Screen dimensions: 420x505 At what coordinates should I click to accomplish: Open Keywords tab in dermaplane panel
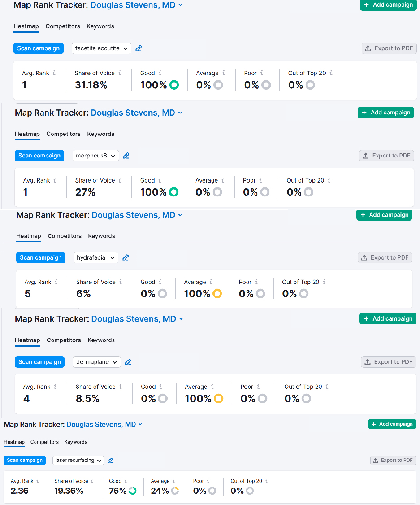tap(101, 340)
